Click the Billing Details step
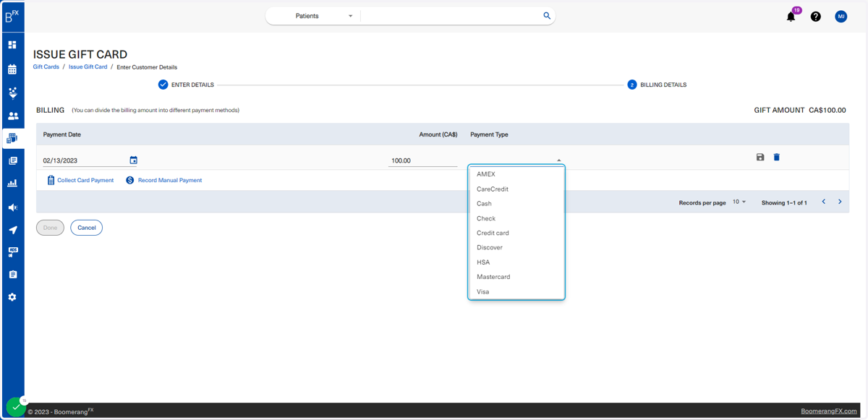 pos(657,85)
